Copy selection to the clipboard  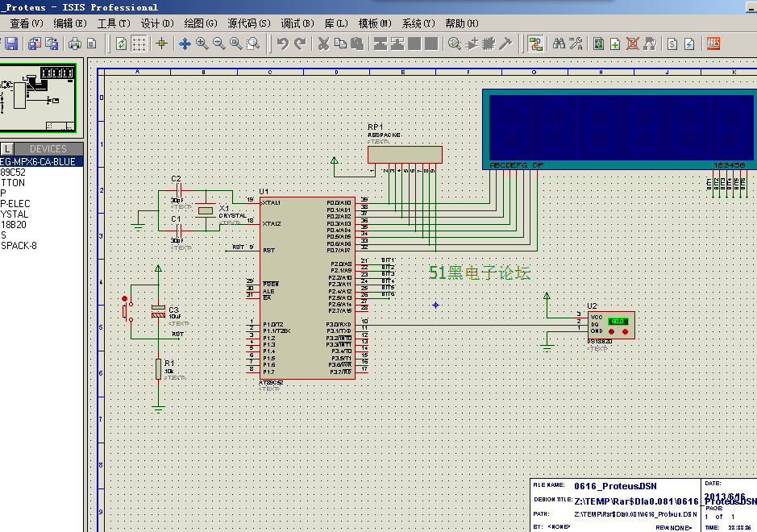(x=340, y=44)
